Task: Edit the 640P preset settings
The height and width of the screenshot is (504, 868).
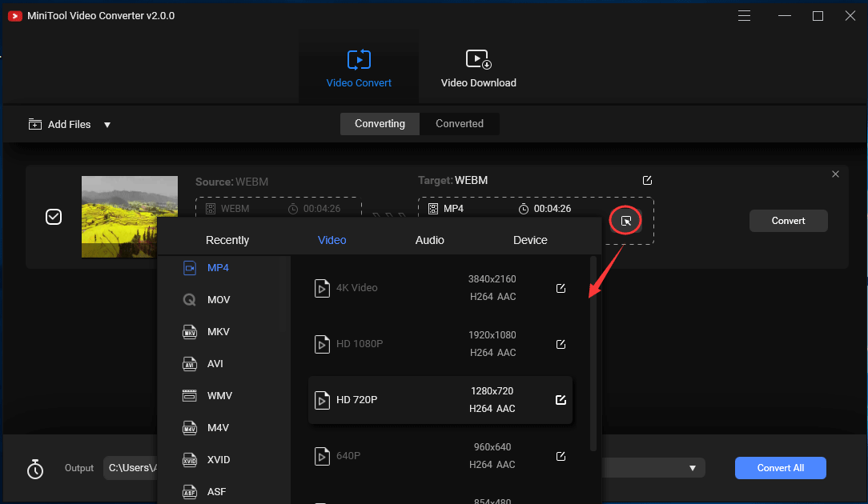Action: click(x=561, y=457)
